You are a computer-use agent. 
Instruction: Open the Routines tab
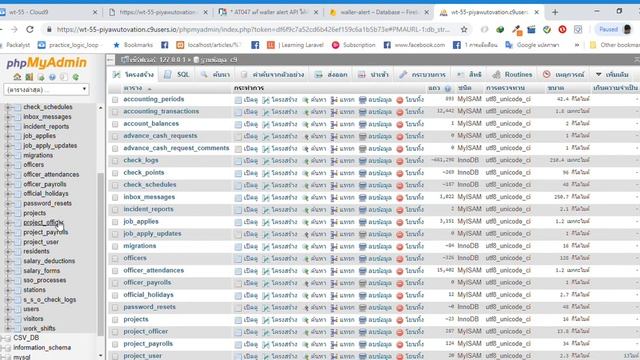click(512, 75)
